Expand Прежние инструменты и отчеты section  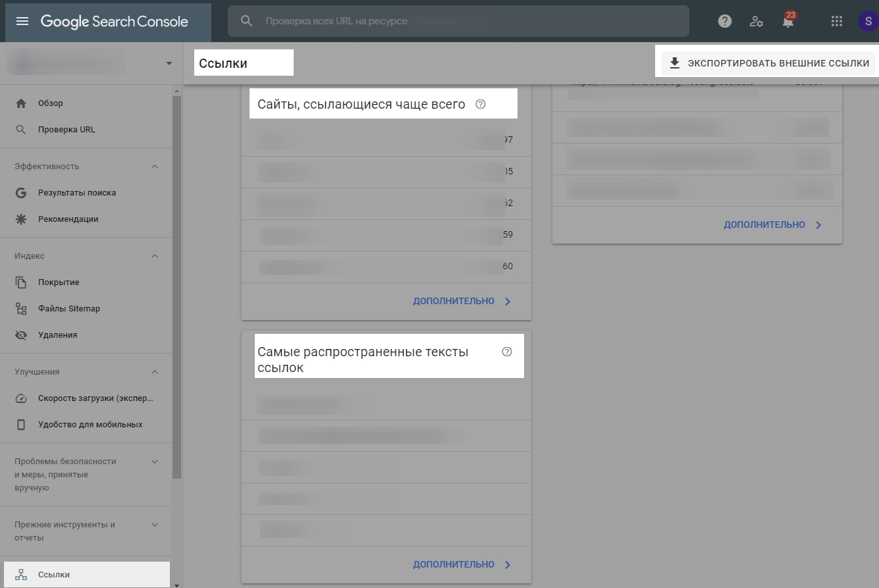[155, 525]
